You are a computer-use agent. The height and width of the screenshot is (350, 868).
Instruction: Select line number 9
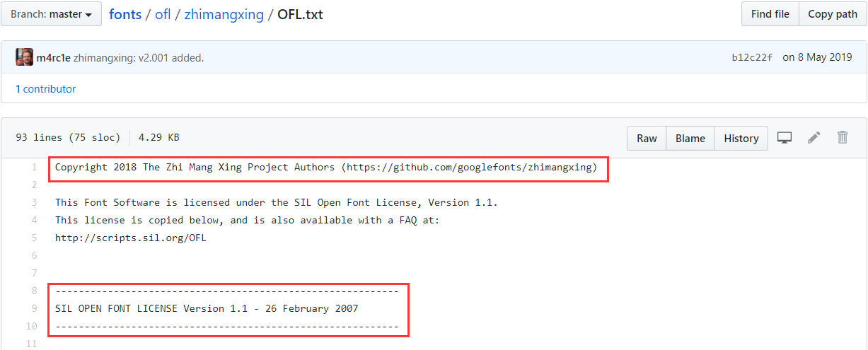coord(33,309)
